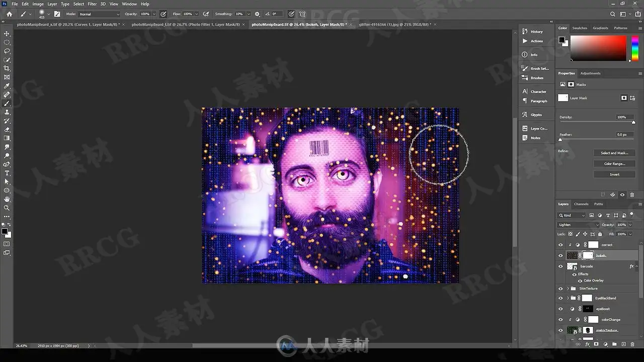Hide the colorChange layer

560,319
